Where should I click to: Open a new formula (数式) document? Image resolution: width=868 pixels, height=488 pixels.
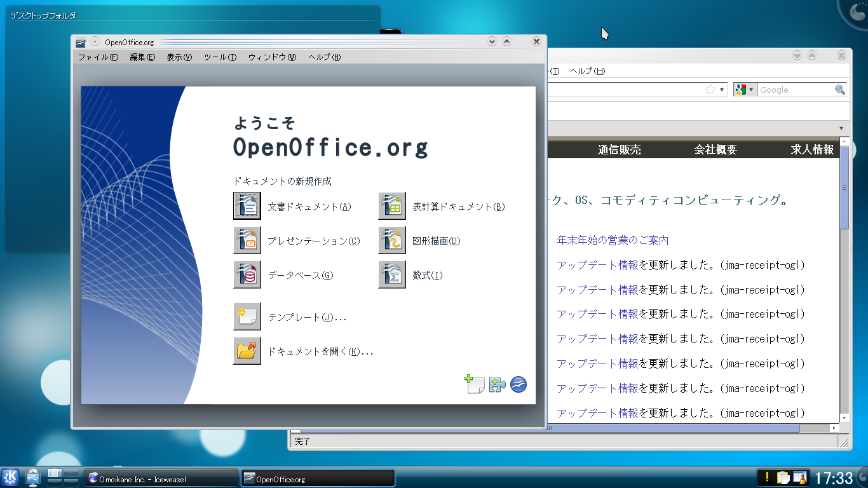click(392, 274)
